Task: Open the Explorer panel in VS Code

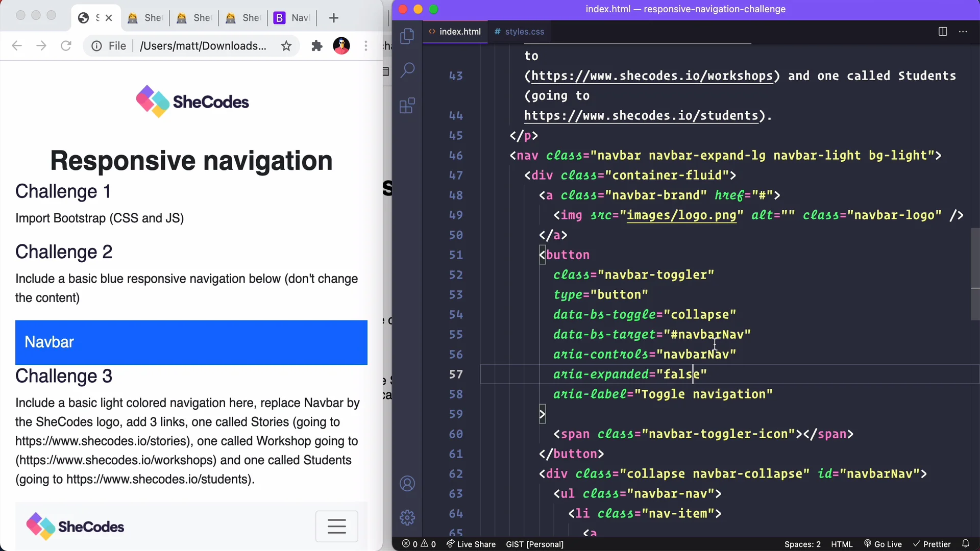Action: coord(408,36)
